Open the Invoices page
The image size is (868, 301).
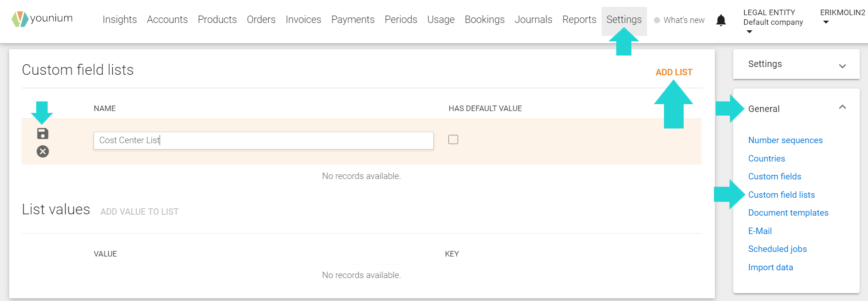(304, 20)
